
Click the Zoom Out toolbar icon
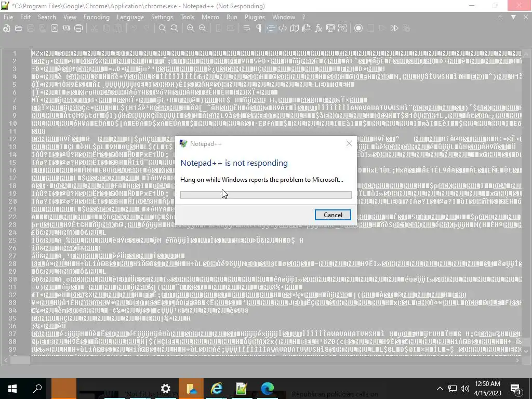click(x=203, y=29)
